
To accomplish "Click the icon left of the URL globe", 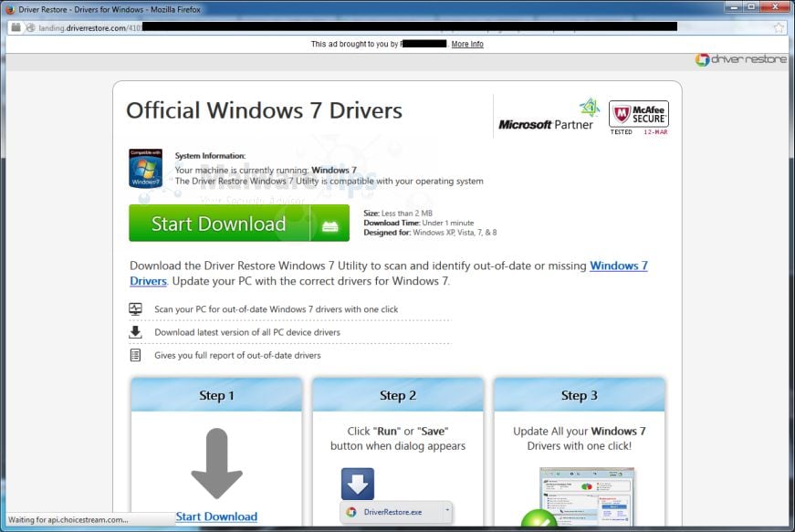I will pos(16,27).
